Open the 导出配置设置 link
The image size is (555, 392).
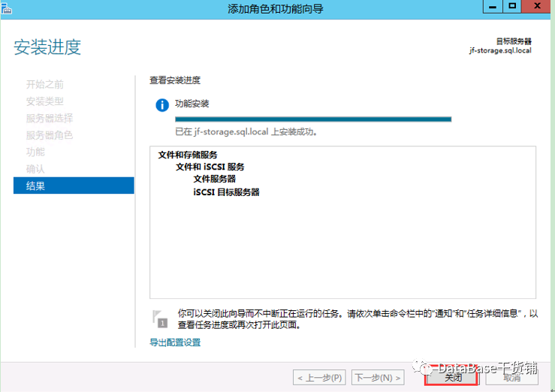tap(175, 342)
